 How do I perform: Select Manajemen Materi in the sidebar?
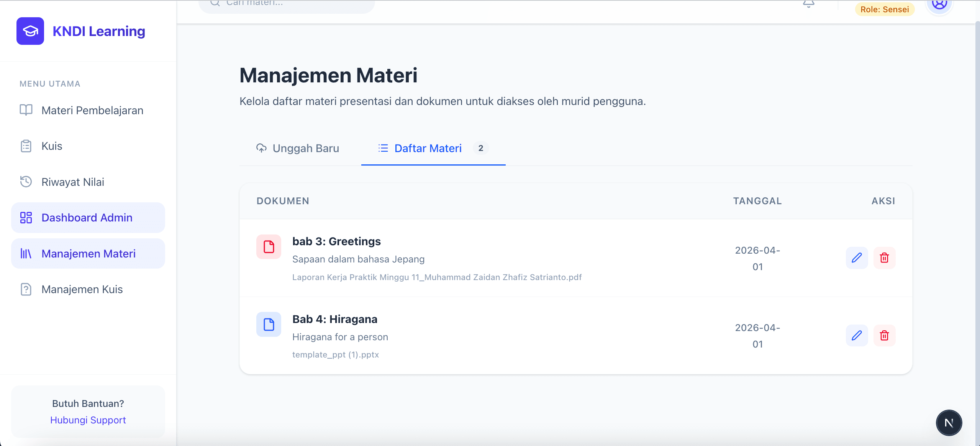(x=88, y=254)
